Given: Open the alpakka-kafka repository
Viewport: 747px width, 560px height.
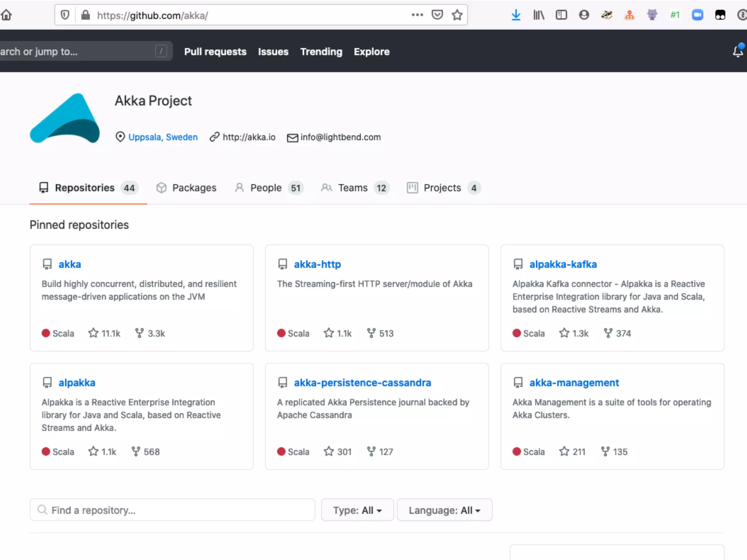Looking at the screenshot, I should (563, 264).
